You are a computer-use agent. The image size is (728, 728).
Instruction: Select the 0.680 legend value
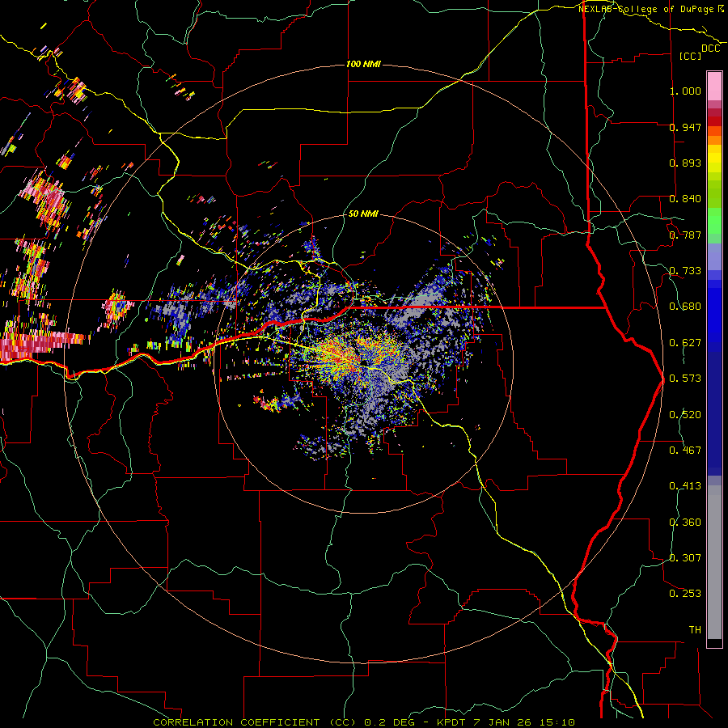685,307
